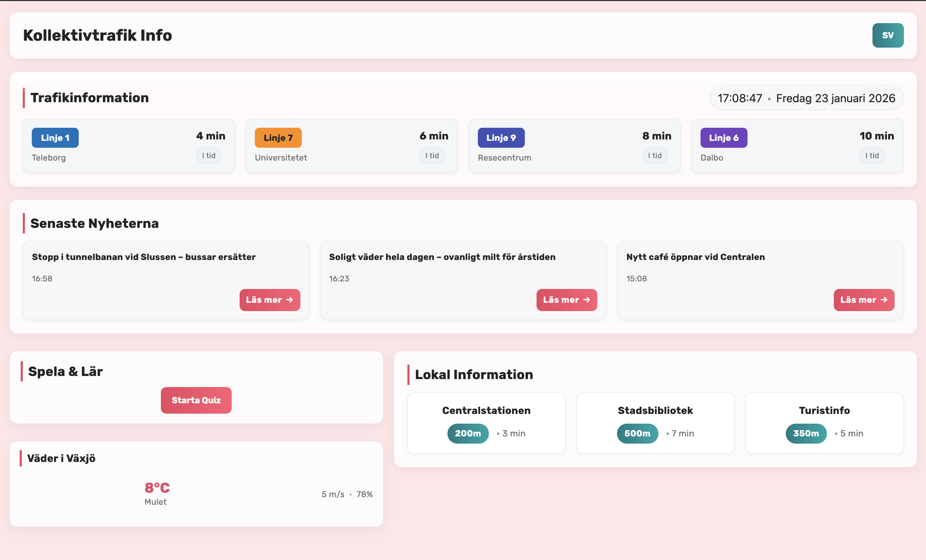
Task: Click 'I tid' status on Teleborg line
Action: click(209, 156)
